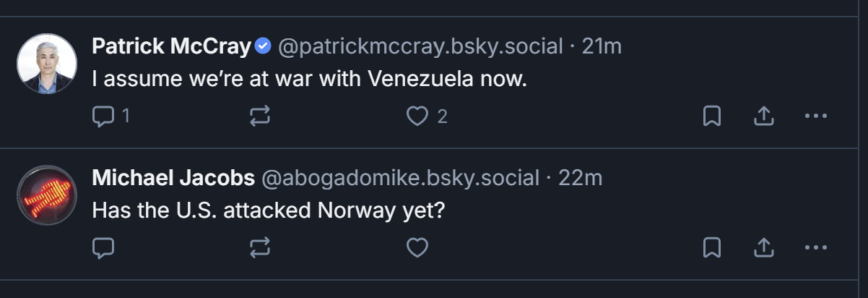
Task: Like Patrick McCray's Venezuela post
Action: click(417, 116)
